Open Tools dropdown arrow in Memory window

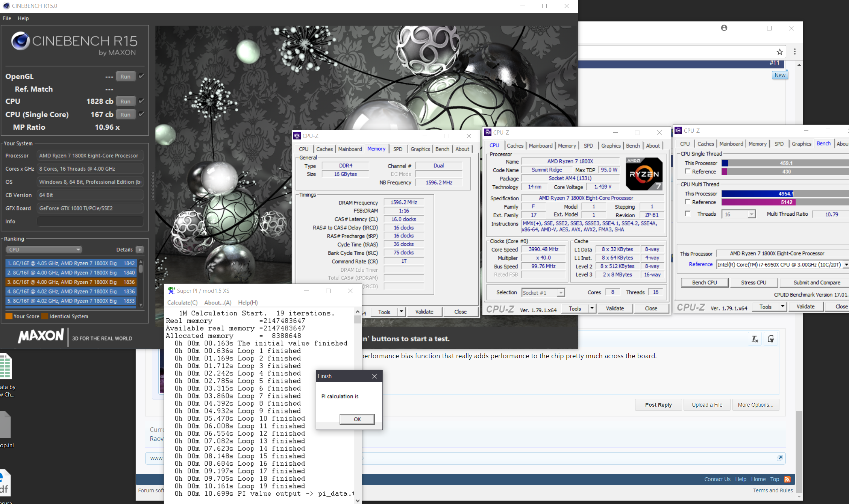402,312
